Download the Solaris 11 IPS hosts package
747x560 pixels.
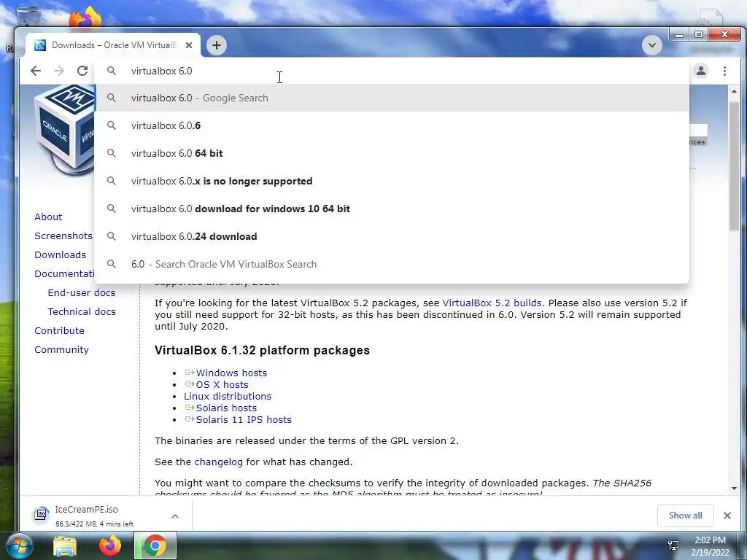click(244, 419)
